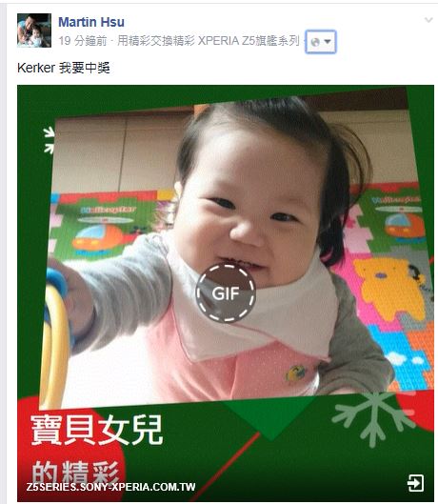Click the white snowflake decoration on the image
This screenshot has width=438, height=504.
click(372, 418)
